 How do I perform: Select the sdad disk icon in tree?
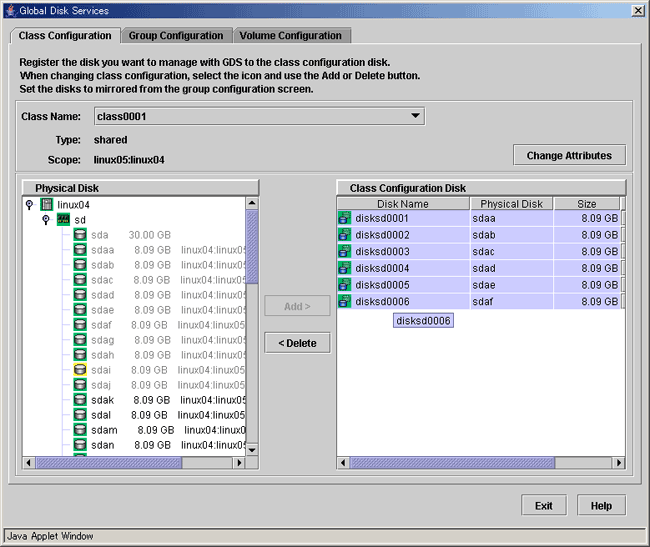pos(80,295)
